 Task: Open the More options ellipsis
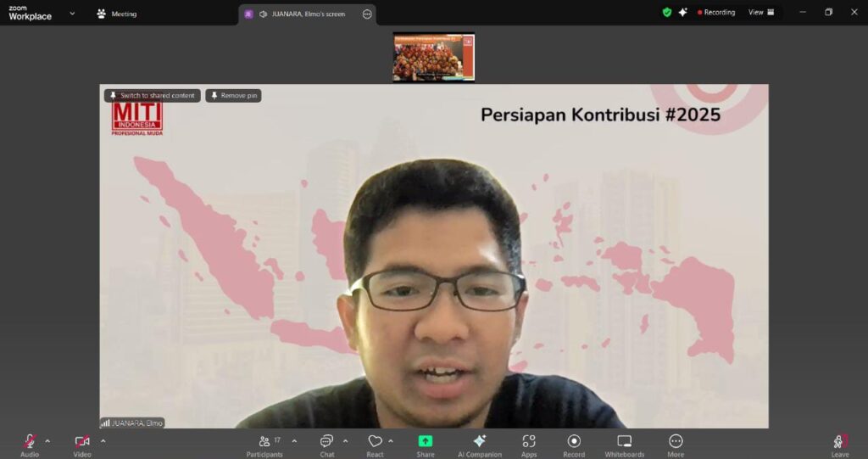[676, 441]
